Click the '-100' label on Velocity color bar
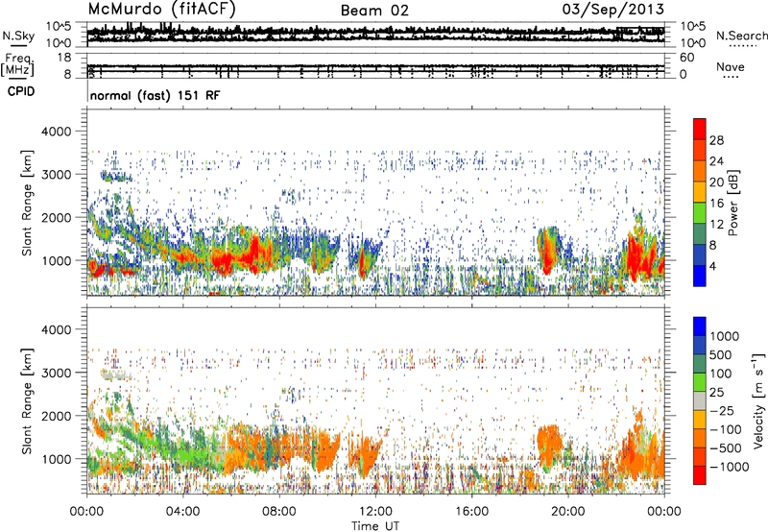Viewport: 768px width, 532px height. click(x=726, y=429)
